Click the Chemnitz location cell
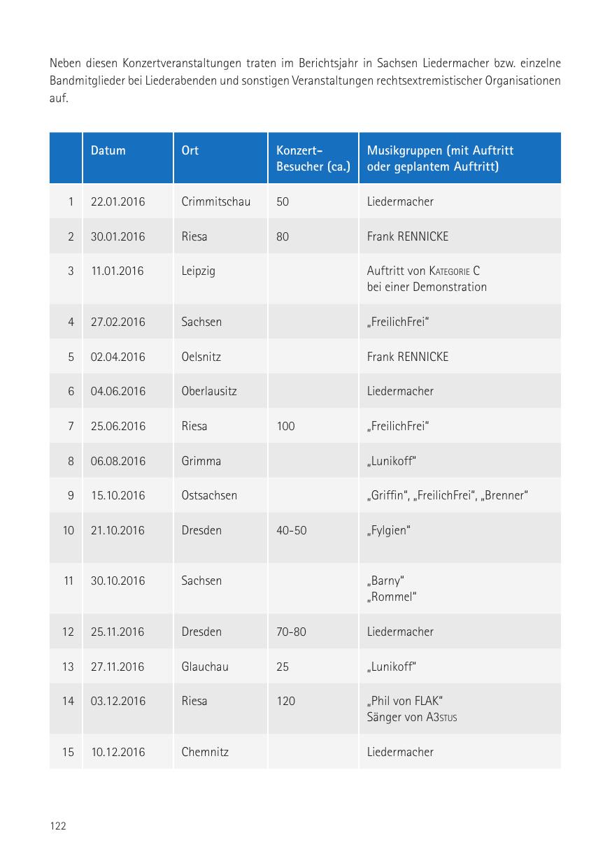Screen dimensions: 612x868 pos(205,752)
